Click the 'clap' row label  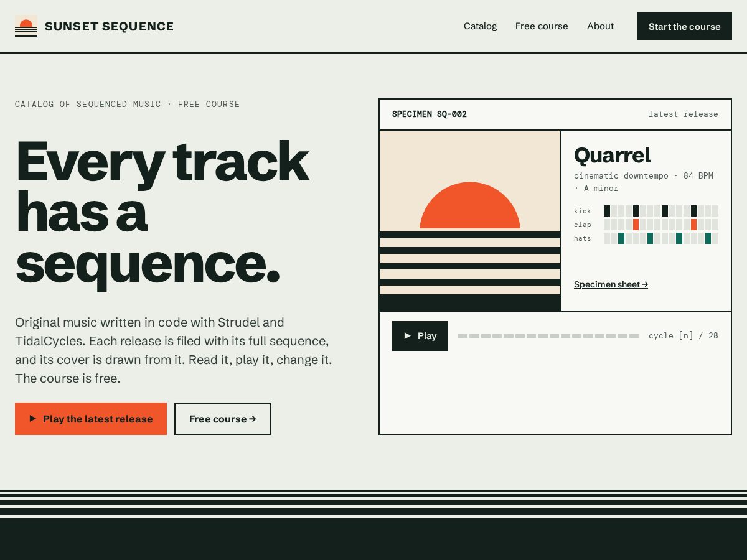pos(583,225)
